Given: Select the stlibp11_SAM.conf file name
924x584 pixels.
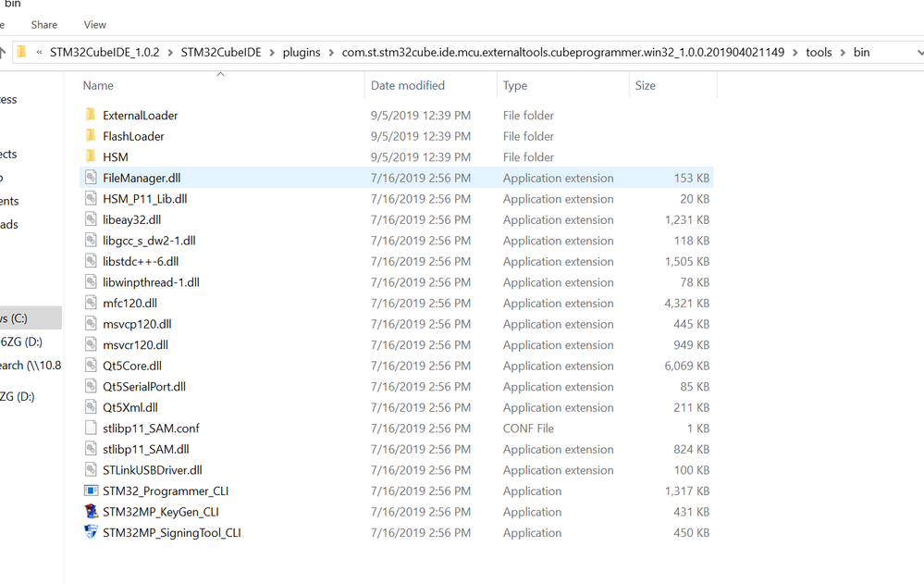Looking at the screenshot, I should coord(151,429).
